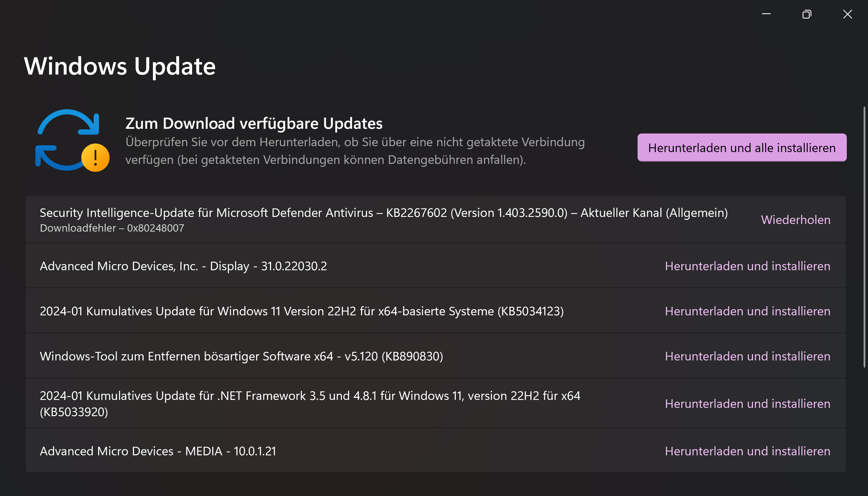The height and width of the screenshot is (496, 868).
Task: Download and install the AMD Display driver
Action: pyautogui.click(x=748, y=266)
